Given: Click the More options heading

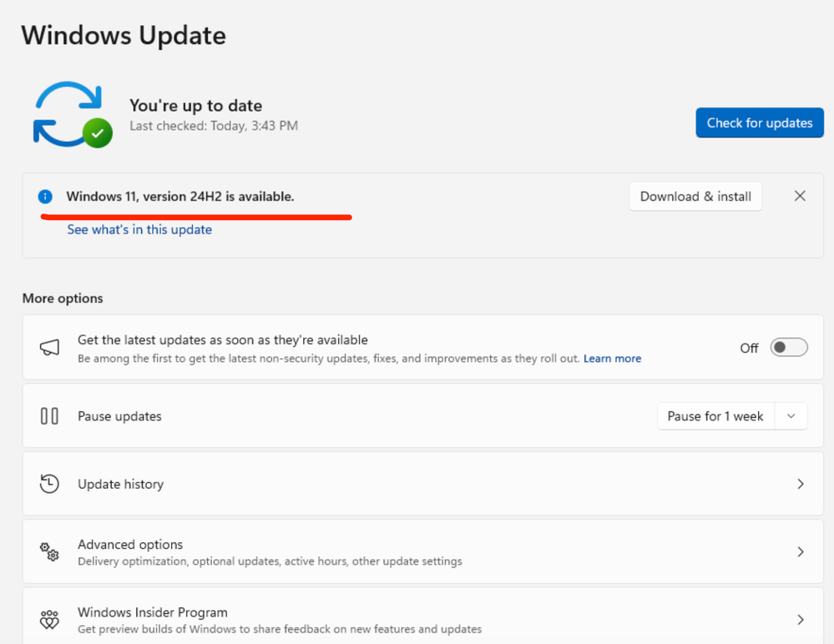Looking at the screenshot, I should coord(63,299).
